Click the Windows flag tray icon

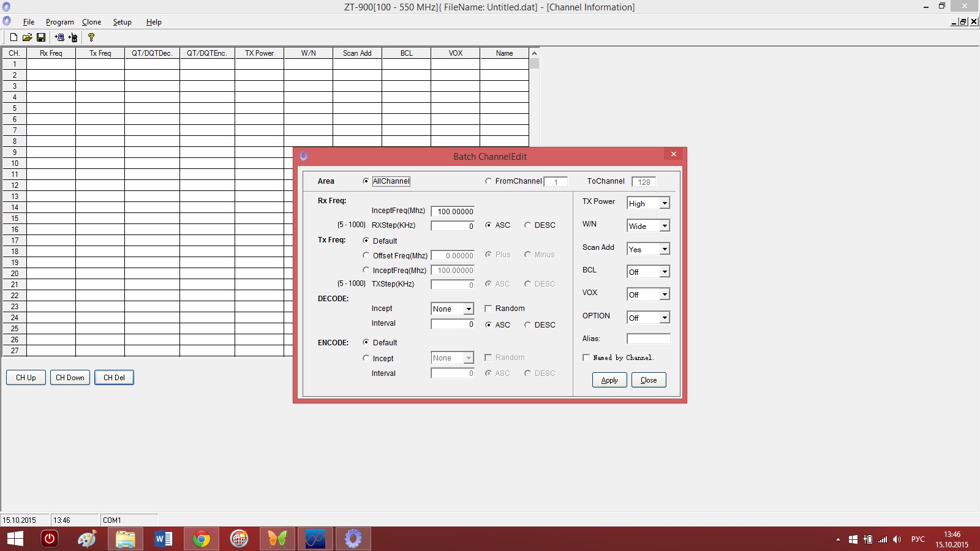point(853,539)
